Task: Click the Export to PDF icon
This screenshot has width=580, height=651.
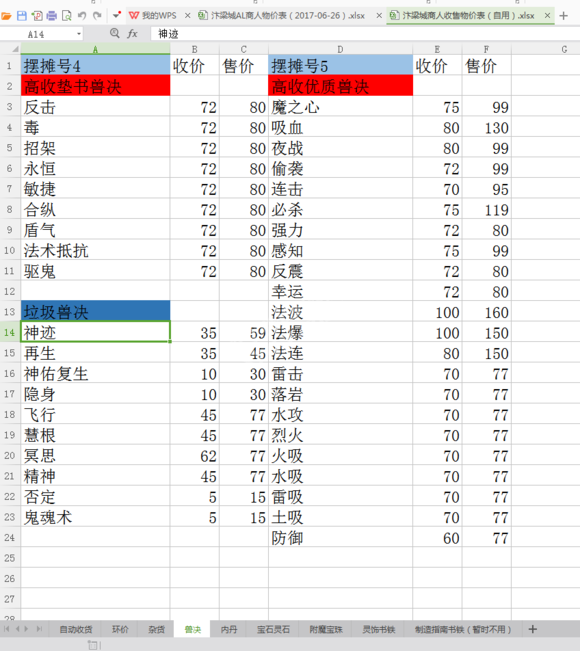Action: (37, 16)
